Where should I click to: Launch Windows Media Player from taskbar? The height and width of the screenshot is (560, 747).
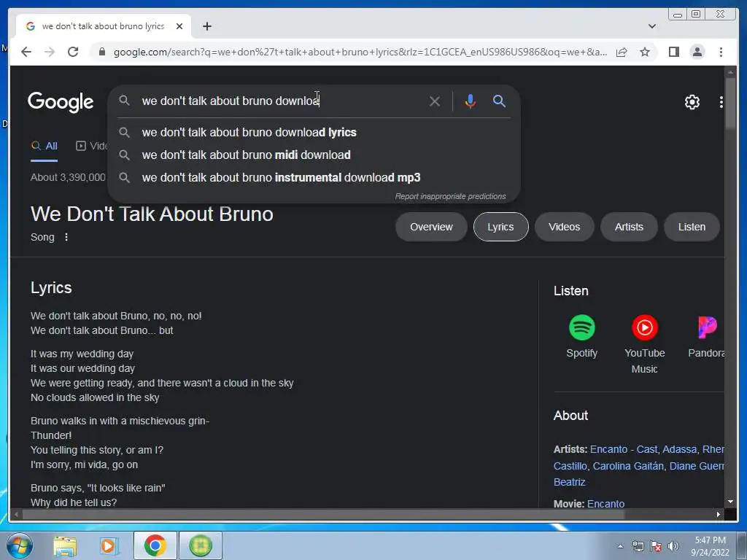108,545
